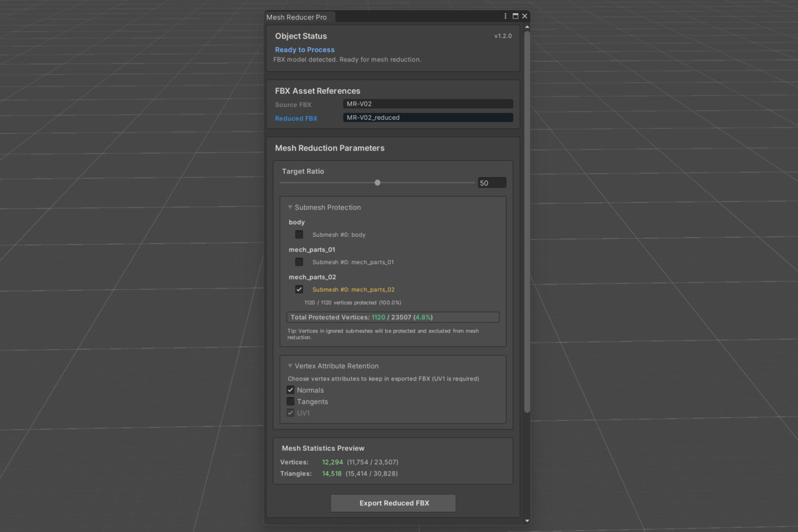Click the Triangles statistic value 14,518
798x532 pixels.
pyautogui.click(x=332, y=473)
